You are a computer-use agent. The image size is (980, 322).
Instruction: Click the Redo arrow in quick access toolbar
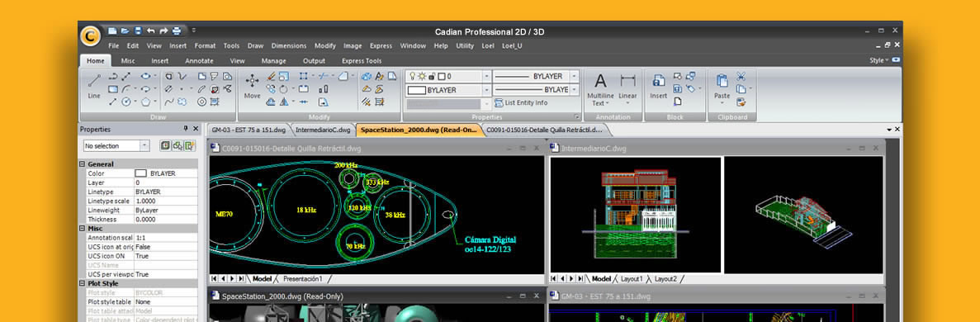click(163, 30)
